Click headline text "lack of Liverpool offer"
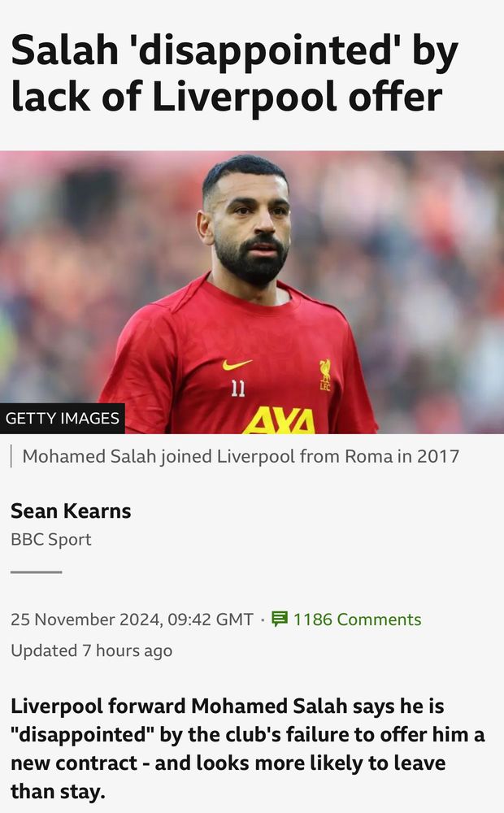This screenshot has width=504, height=813. 227,98
